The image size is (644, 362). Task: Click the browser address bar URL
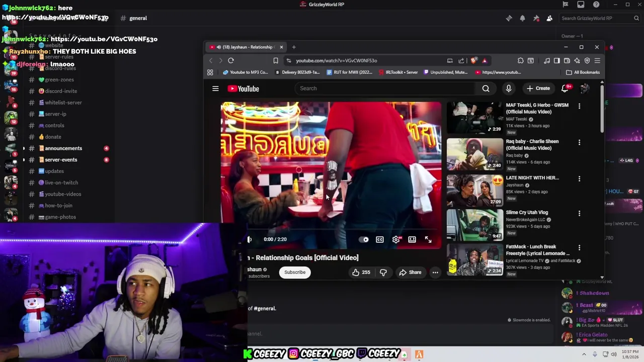click(x=337, y=60)
